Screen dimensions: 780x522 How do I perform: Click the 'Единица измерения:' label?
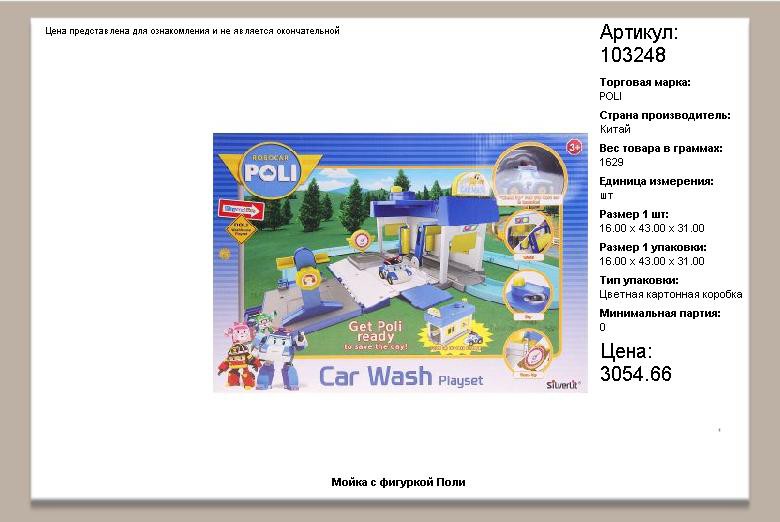coord(656,181)
